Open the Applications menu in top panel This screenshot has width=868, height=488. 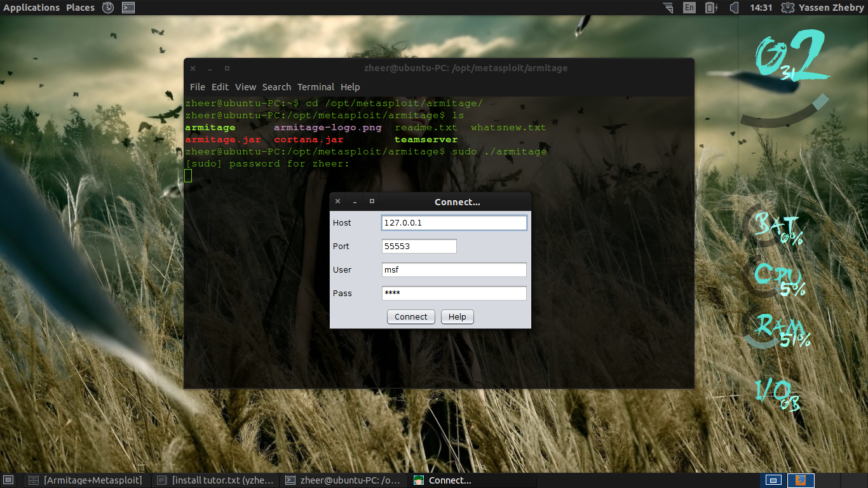tap(31, 8)
